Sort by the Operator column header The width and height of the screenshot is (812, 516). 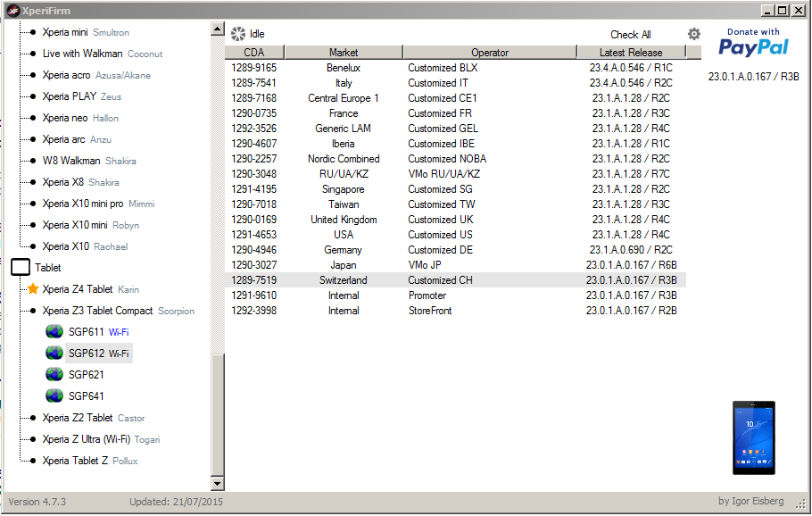point(490,53)
